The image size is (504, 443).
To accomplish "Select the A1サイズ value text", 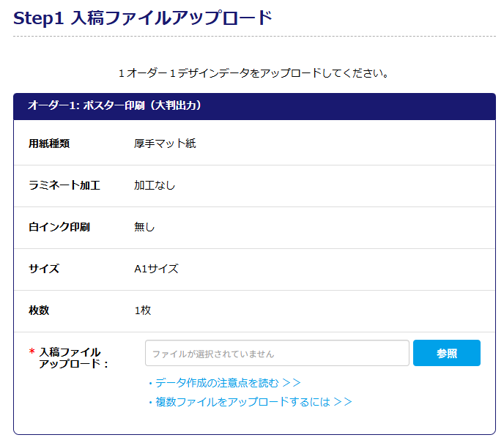I will click(156, 269).
